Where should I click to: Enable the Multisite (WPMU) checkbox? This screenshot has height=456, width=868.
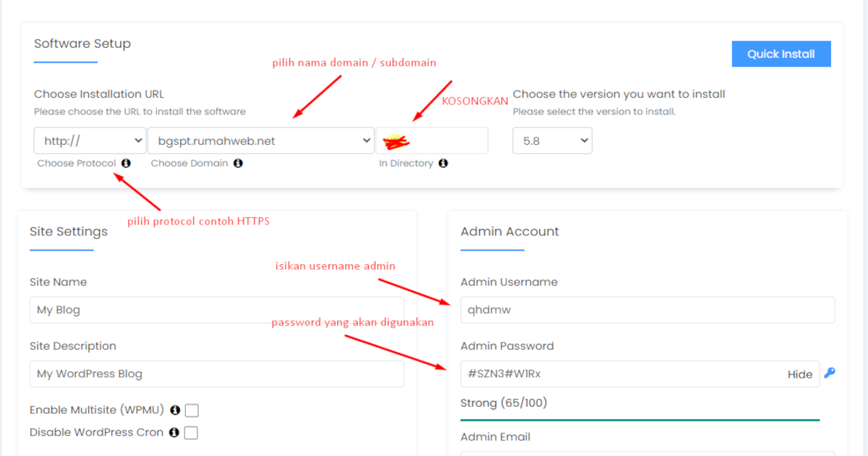192,410
